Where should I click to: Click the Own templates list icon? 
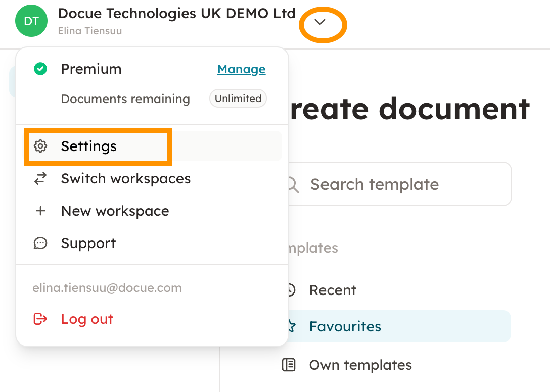coord(289,365)
